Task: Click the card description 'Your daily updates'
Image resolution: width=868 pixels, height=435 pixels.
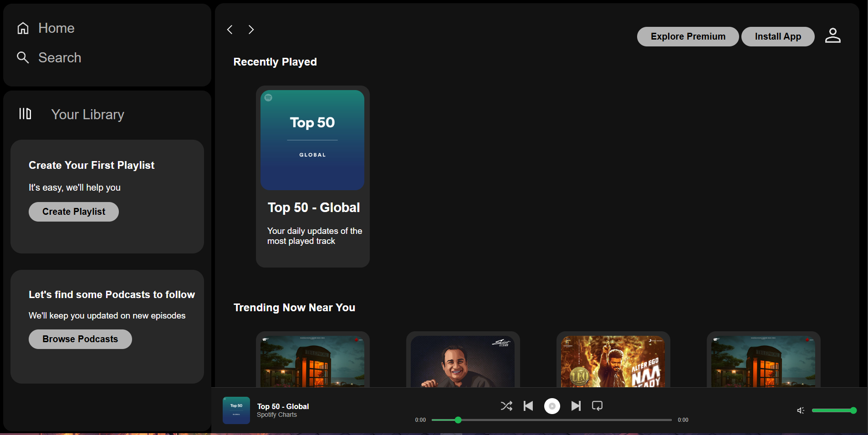Action: tap(315, 236)
